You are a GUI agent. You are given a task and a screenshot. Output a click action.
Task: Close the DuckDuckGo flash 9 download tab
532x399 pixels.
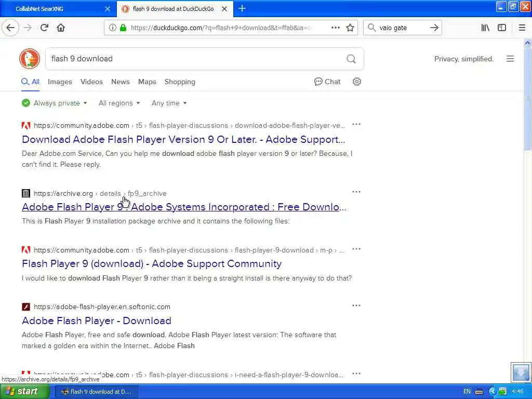224,9
